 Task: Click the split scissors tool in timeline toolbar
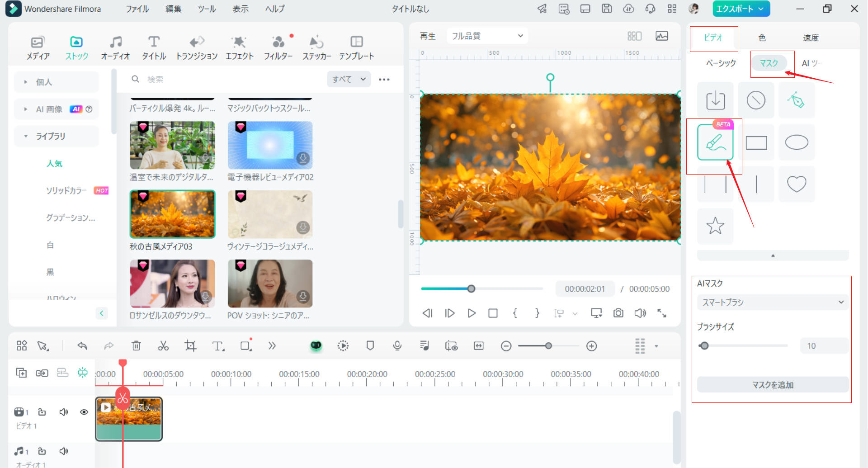click(163, 346)
